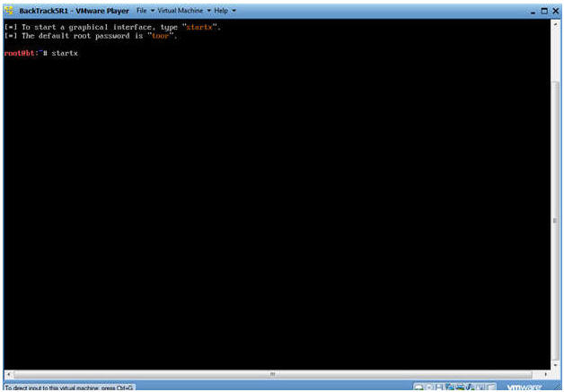
Task: Click the window resize grip corner
Action: (557, 388)
